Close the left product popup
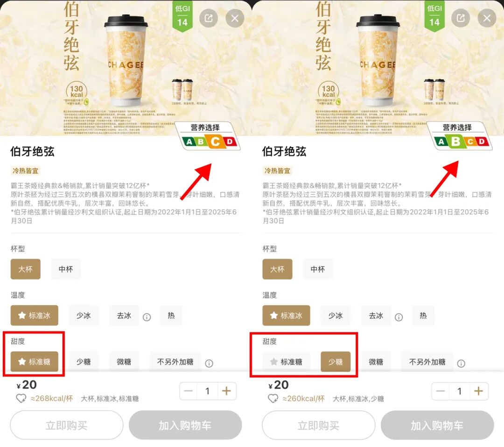 (x=235, y=18)
